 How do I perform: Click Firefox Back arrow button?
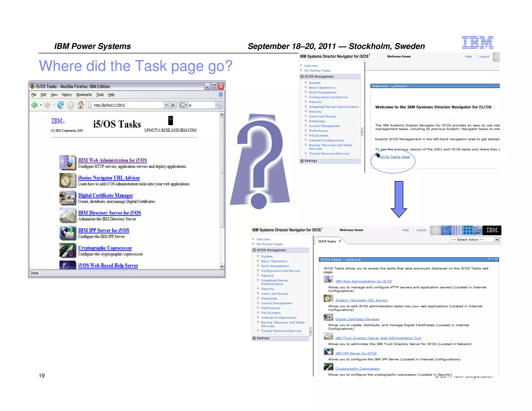click(x=34, y=105)
